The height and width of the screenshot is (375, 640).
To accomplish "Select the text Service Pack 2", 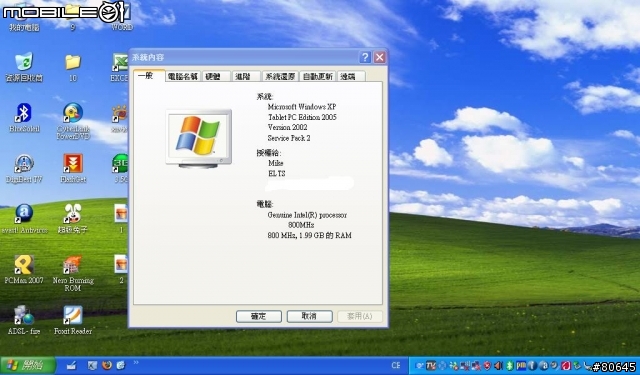I will (x=289, y=138).
